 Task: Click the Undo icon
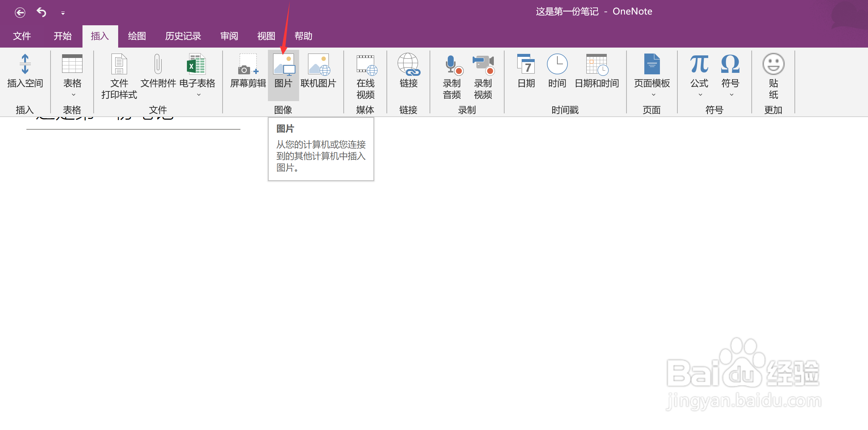[41, 12]
